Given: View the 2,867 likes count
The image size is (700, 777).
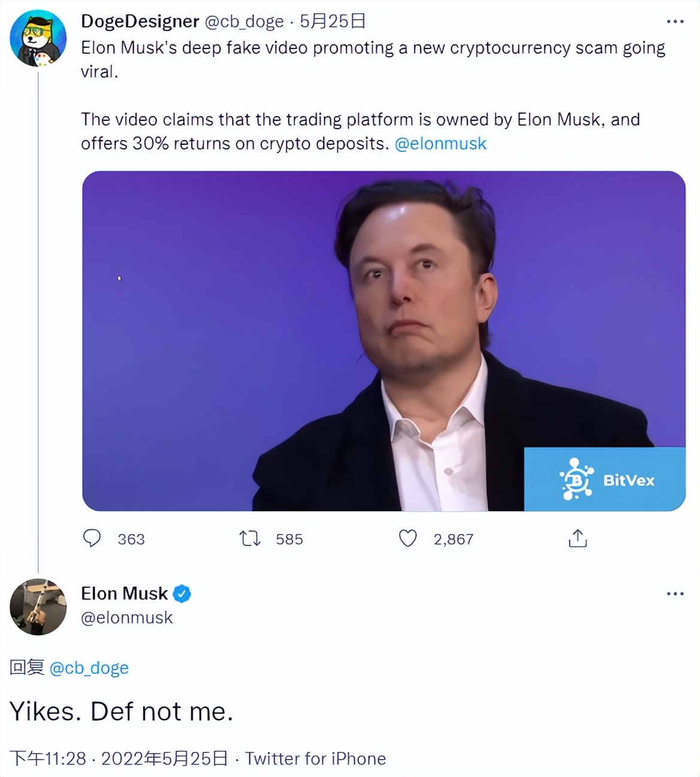Looking at the screenshot, I should tap(454, 539).
